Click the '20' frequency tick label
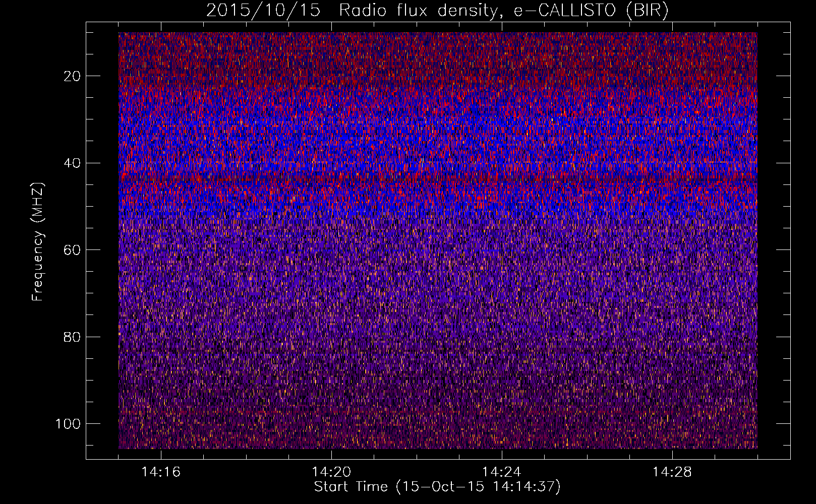This screenshot has height=504, width=816. [x=73, y=76]
